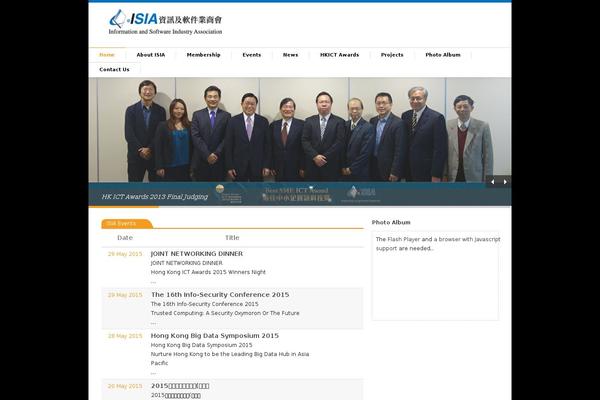
Task: Click the Flash Player needed message box
Action: (435, 276)
